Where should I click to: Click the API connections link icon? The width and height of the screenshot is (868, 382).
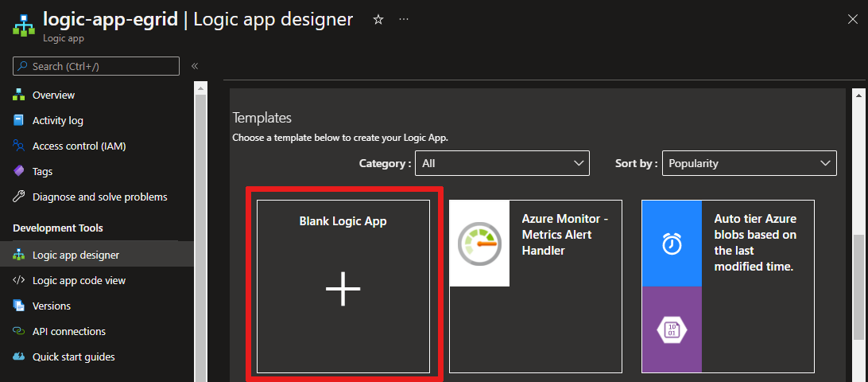(x=19, y=332)
